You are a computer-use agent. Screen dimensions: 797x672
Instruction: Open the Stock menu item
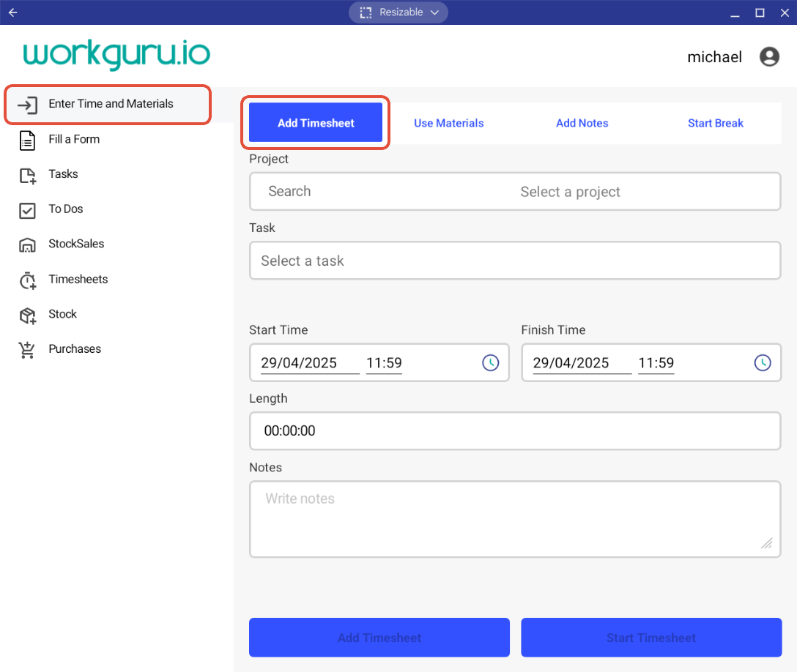click(117, 314)
